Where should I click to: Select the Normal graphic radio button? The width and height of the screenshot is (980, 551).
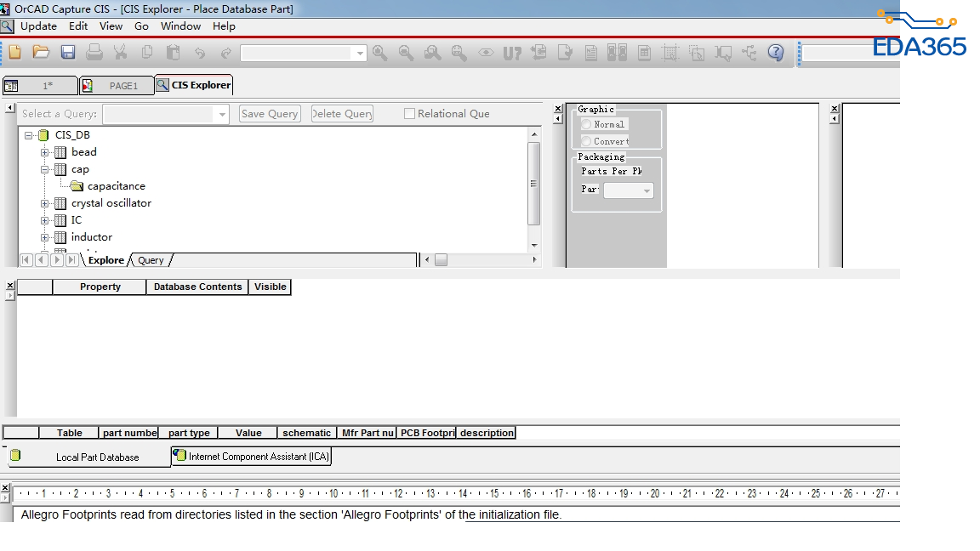pos(586,124)
